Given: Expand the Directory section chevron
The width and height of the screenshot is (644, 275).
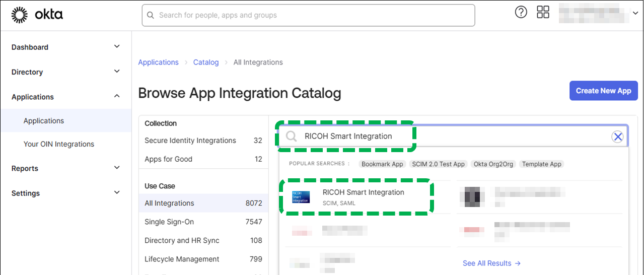Looking at the screenshot, I should point(117,72).
